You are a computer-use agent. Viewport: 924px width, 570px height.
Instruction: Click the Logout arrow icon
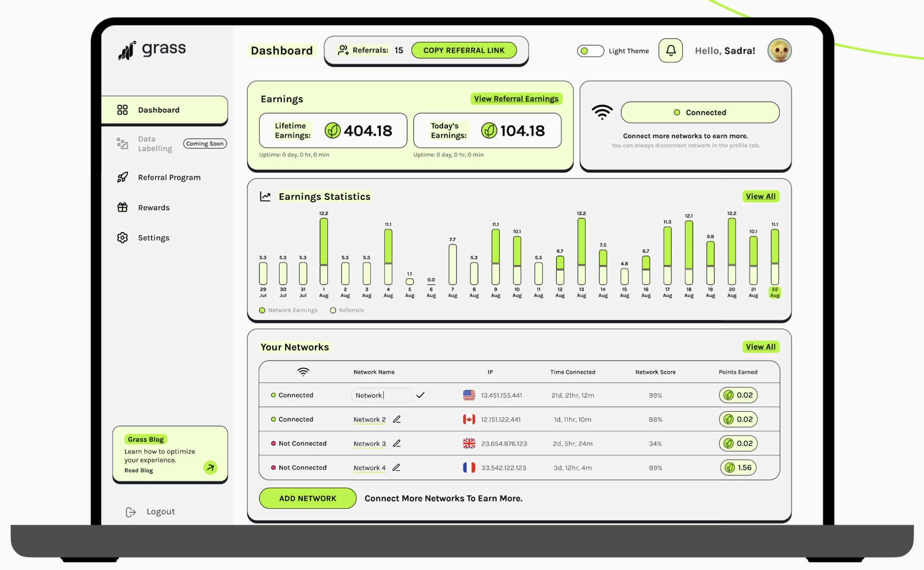click(131, 512)
